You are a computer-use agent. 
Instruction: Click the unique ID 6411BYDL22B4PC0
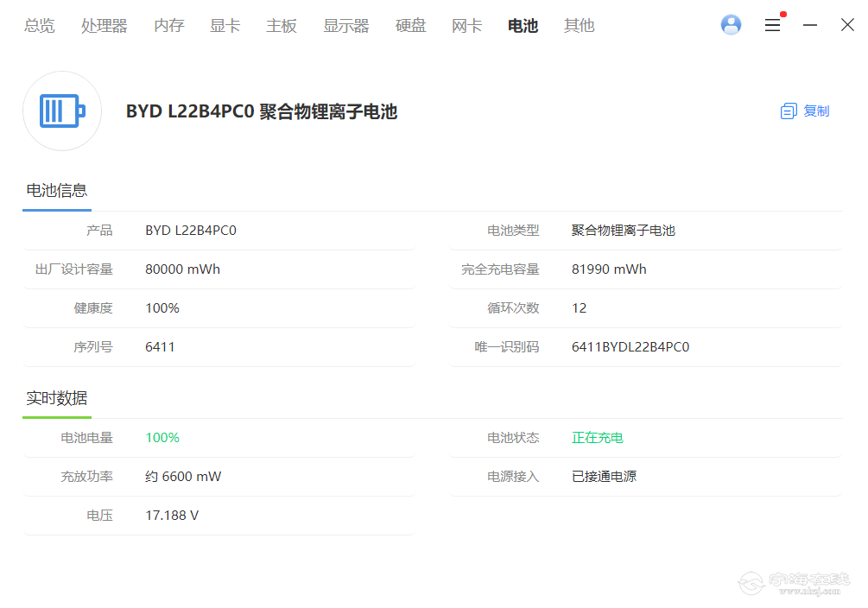click(x=630, y=346)
